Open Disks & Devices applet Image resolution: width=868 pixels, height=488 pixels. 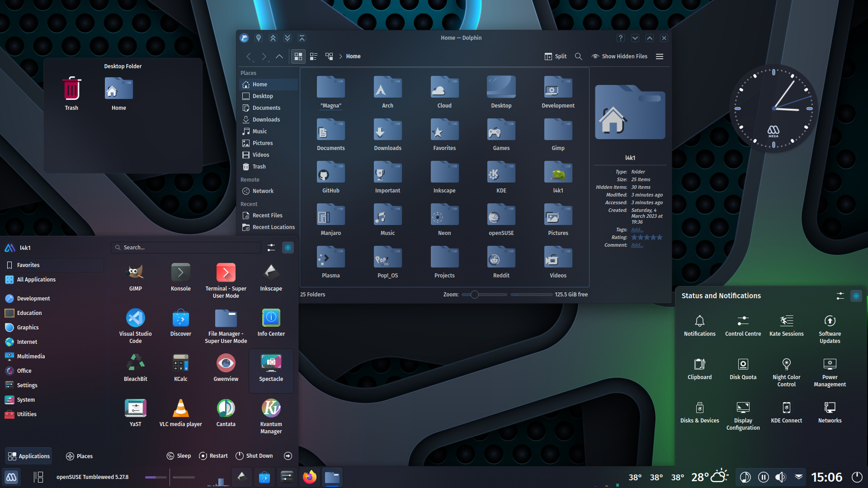[700, 412]
